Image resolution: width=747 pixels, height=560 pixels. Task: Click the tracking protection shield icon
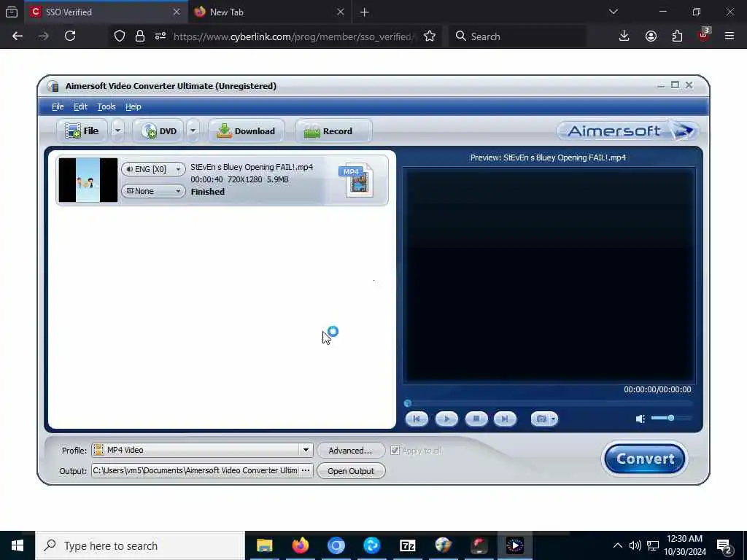[120, 36]
